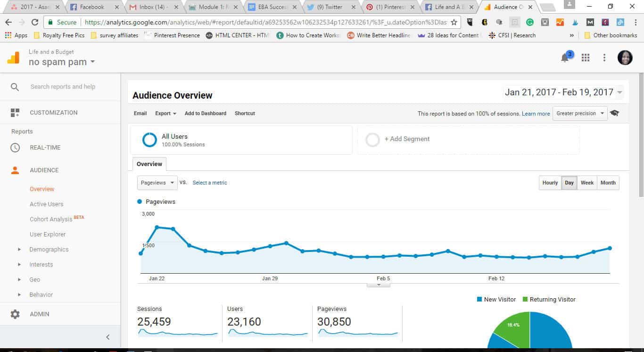The width and height of the screenshot is (644, 352).
Task: Click Add to Dashboard
Action: point(206,114)
